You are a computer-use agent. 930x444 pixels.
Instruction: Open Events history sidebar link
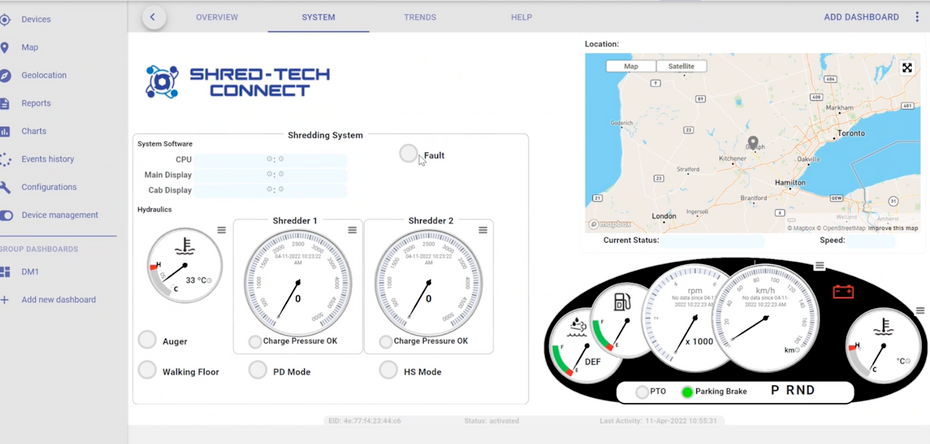pos(48,159)
